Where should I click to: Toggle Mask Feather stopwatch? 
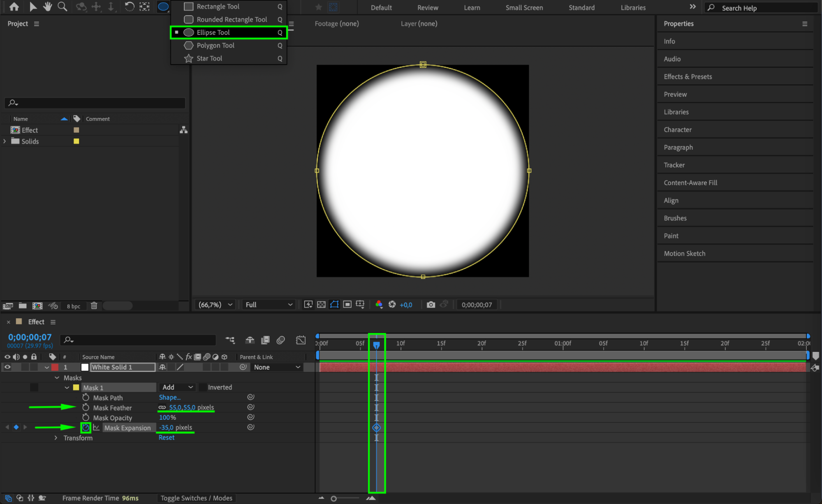(x=86, y=407)
